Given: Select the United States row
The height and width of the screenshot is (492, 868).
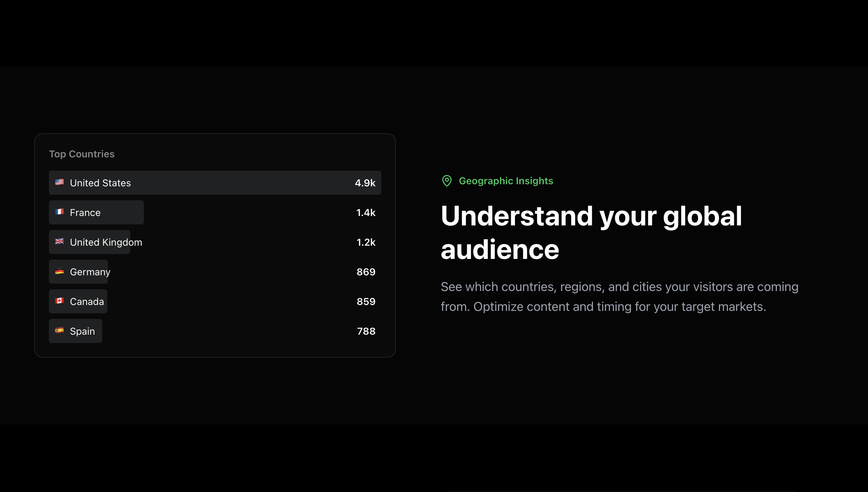Looking at the screenshot, I should tap(215, 182).
